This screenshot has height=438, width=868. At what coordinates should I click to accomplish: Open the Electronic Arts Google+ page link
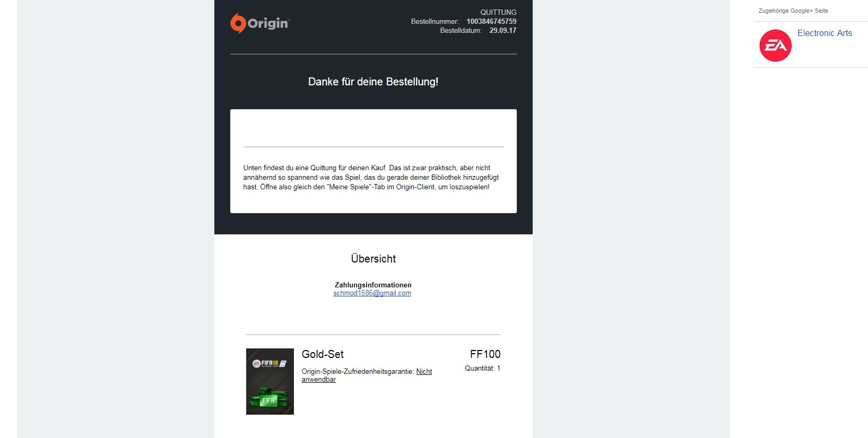pos(824,33)
